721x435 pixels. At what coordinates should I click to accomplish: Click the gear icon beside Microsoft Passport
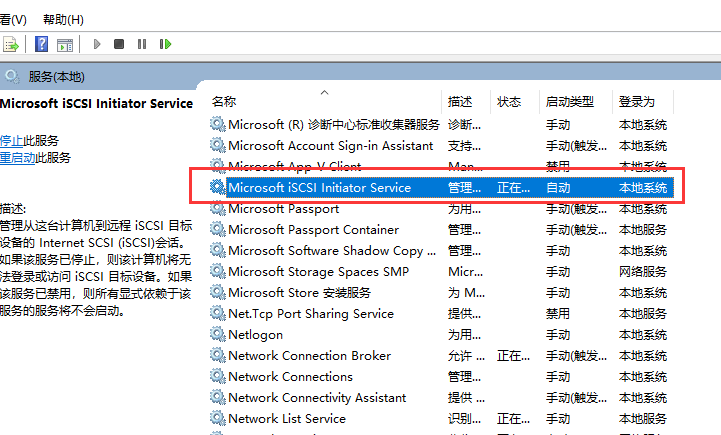217,209
